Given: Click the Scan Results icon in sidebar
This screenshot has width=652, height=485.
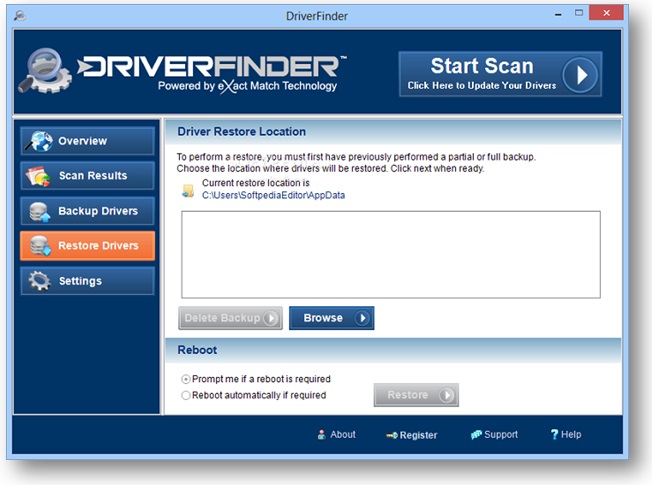Looking at the screenshot, I should (38, 176).
